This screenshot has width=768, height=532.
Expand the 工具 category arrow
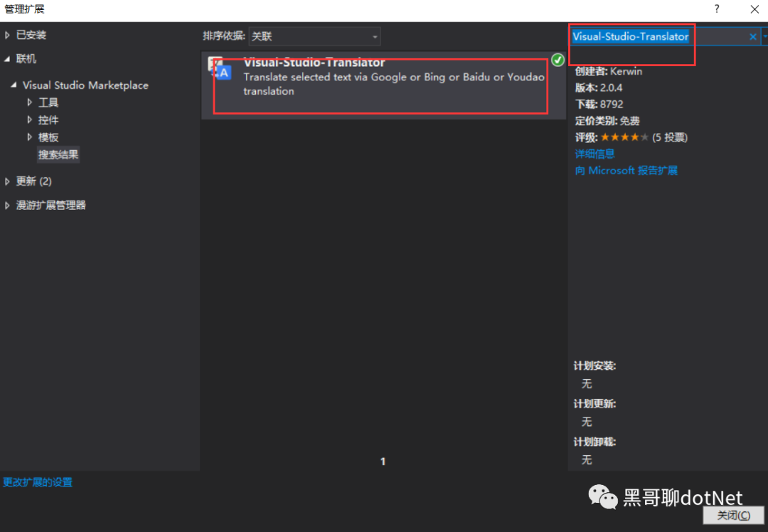[x=30, y=102]
